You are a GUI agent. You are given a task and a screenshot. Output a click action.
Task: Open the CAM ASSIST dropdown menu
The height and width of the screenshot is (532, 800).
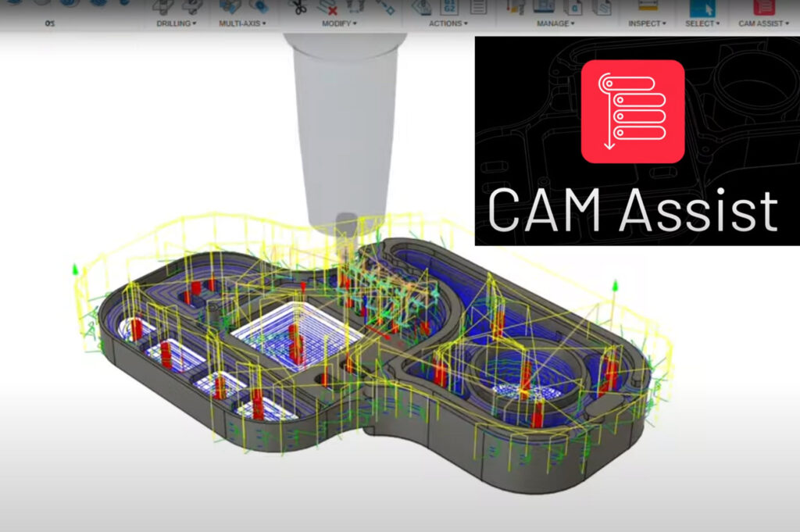[763, 23]
